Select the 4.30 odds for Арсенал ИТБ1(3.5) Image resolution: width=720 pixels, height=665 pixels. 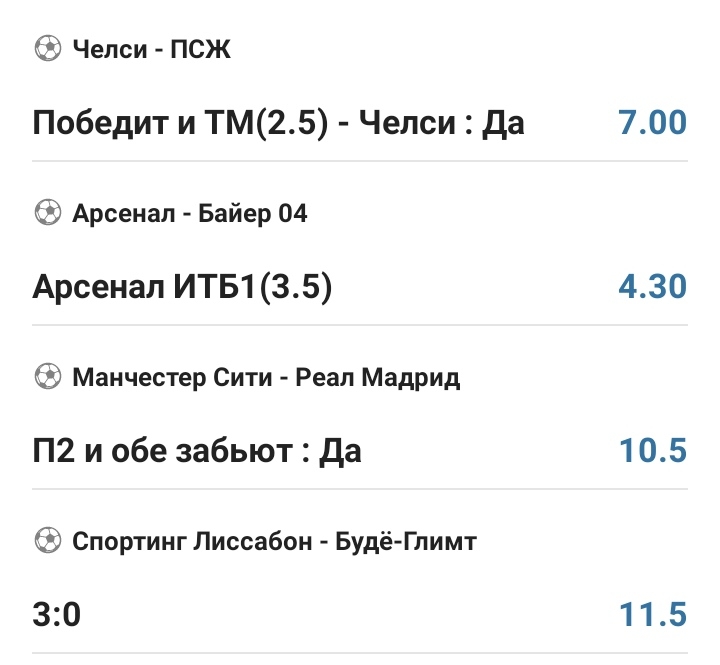click(652, 287)
